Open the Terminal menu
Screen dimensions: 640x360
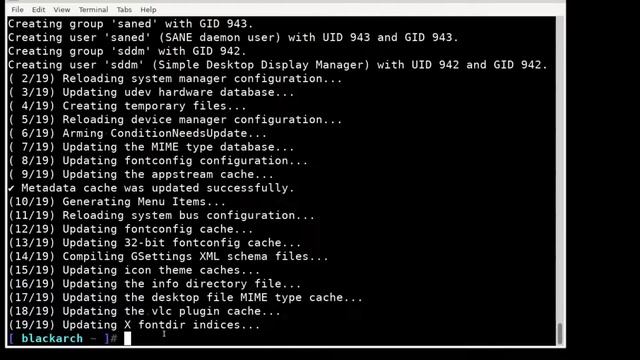tap(93, 9)
